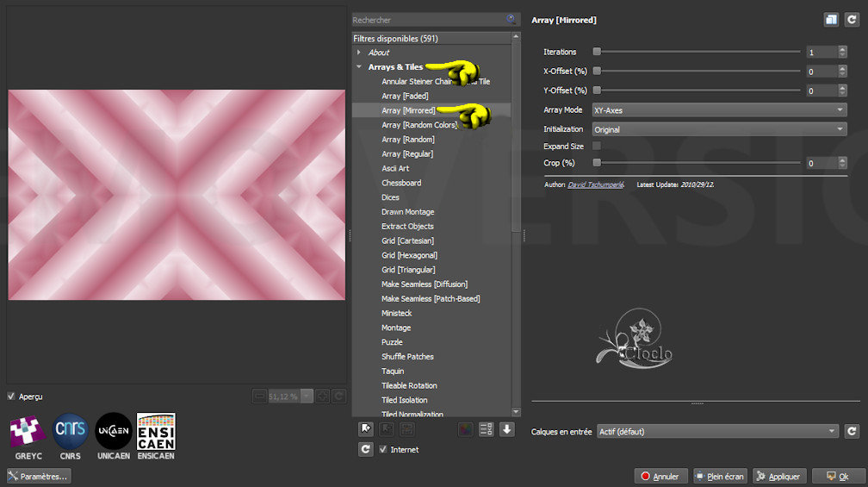Screen dimensions: 868x487
Task: Disable the Internet checkbox
Action: pos(383,449)
